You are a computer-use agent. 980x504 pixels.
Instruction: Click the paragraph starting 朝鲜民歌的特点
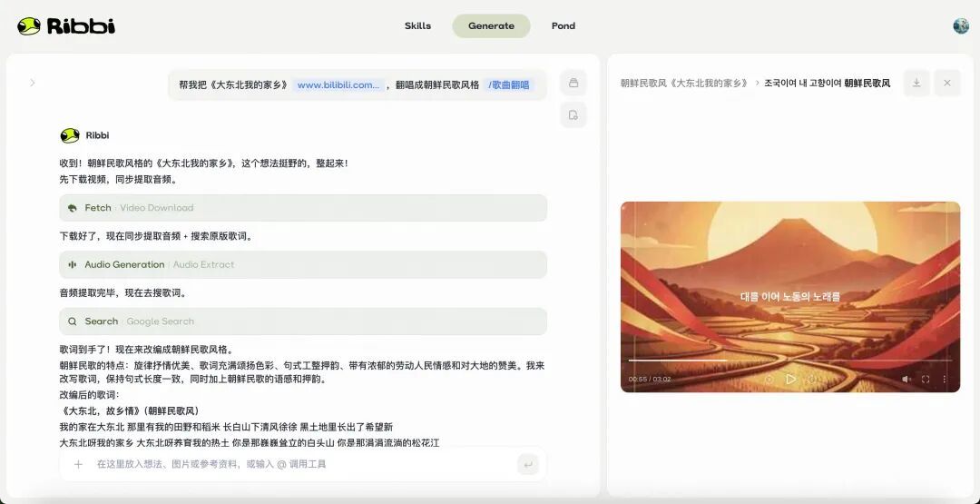(302, 372)
